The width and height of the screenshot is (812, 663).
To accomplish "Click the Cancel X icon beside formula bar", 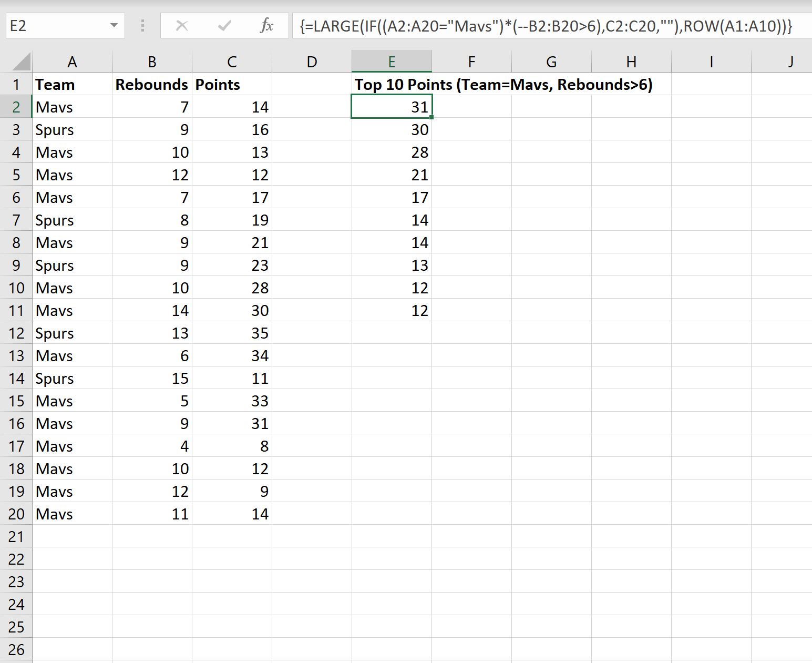I will (182, 25).
